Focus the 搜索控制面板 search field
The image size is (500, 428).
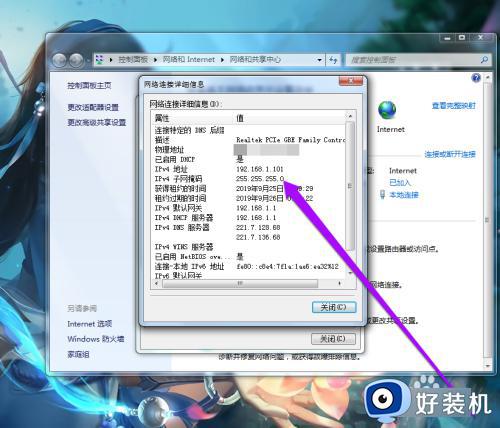coord(413,60)
